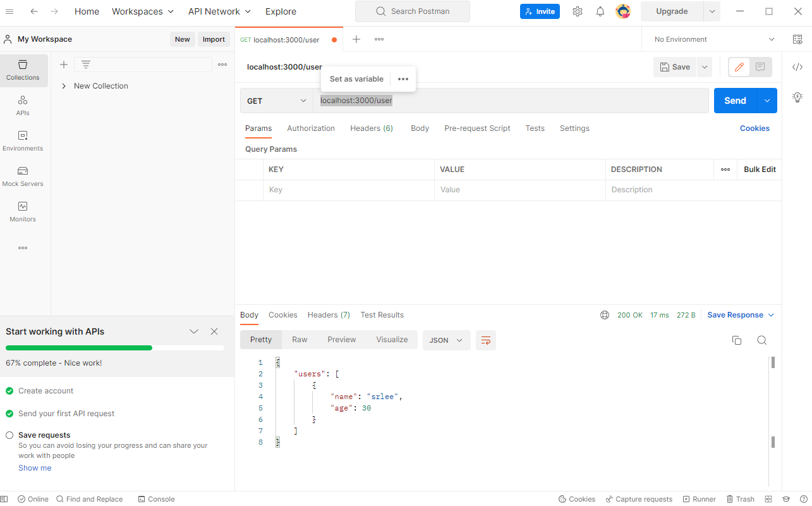Click the Search Postman field
The image size is (812, 506).
point(413,11)
